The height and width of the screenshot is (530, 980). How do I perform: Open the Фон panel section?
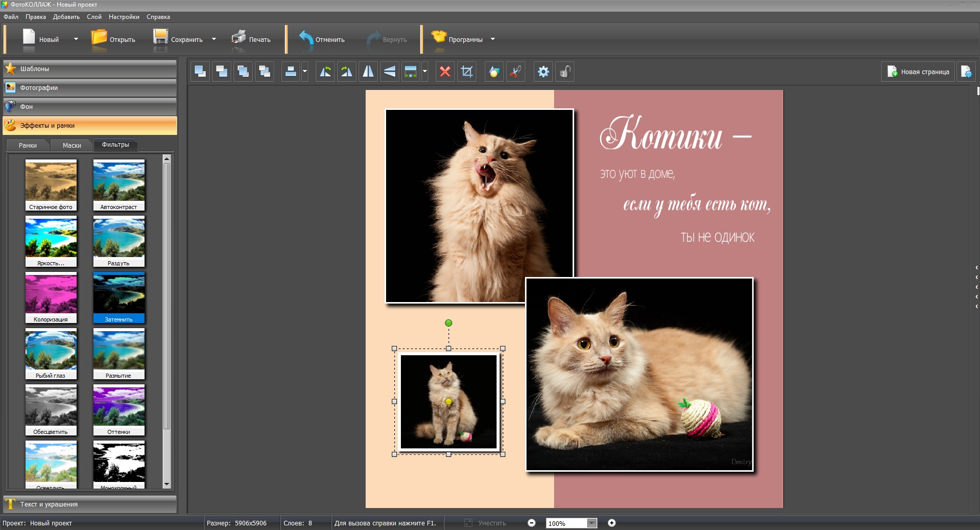point(90,106)
